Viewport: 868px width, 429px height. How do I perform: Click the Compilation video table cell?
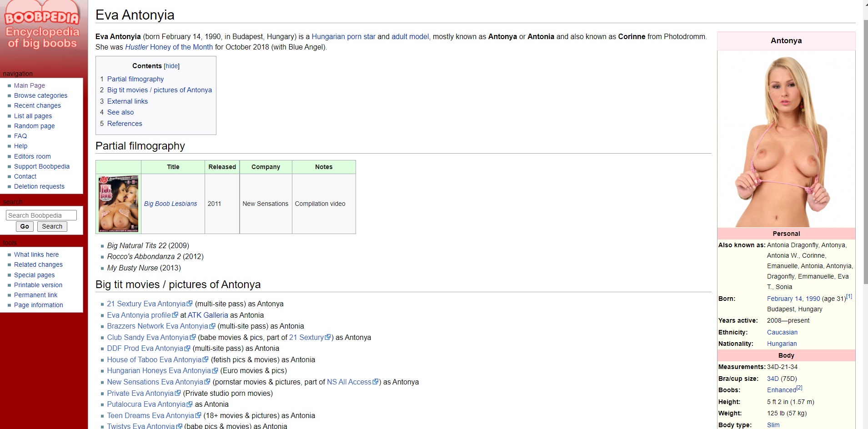(x=324, y=204)
